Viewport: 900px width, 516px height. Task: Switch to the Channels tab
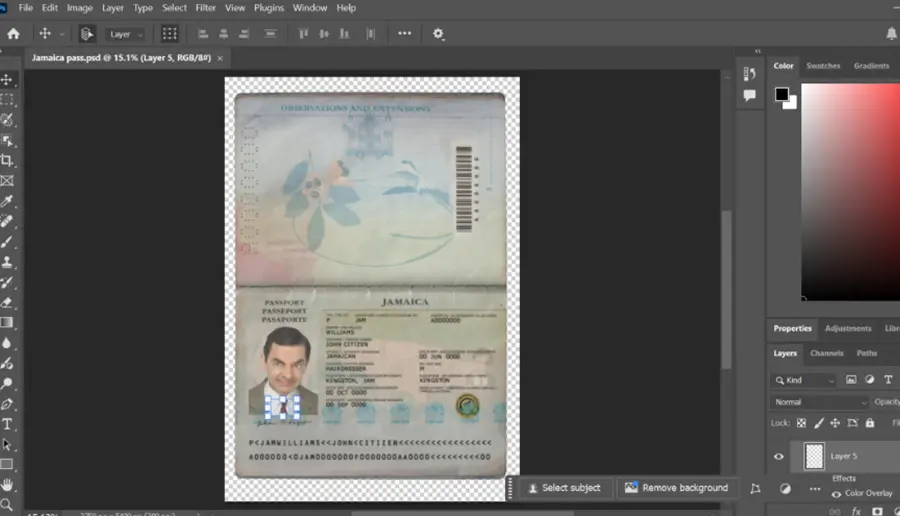click(827, 353)
